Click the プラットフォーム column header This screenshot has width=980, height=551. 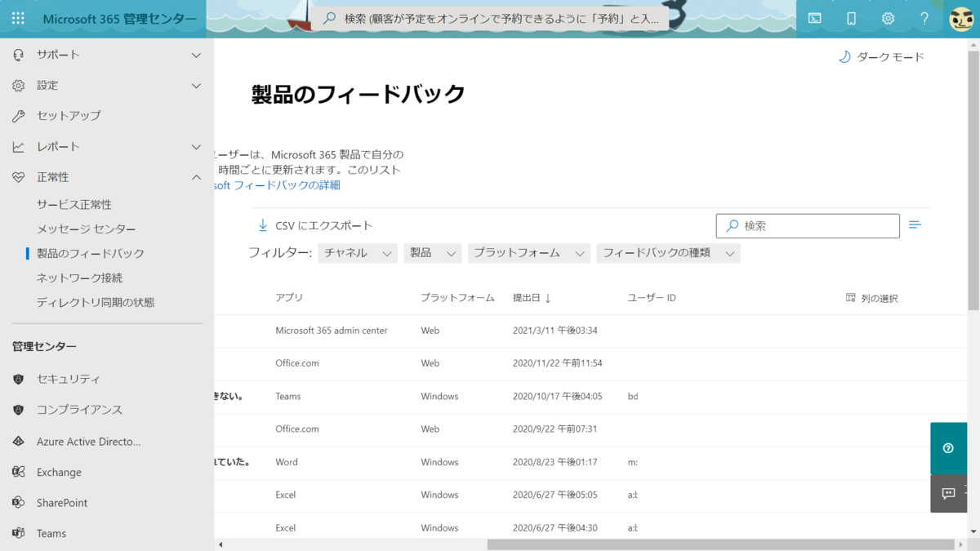click(x=457, y=298)
